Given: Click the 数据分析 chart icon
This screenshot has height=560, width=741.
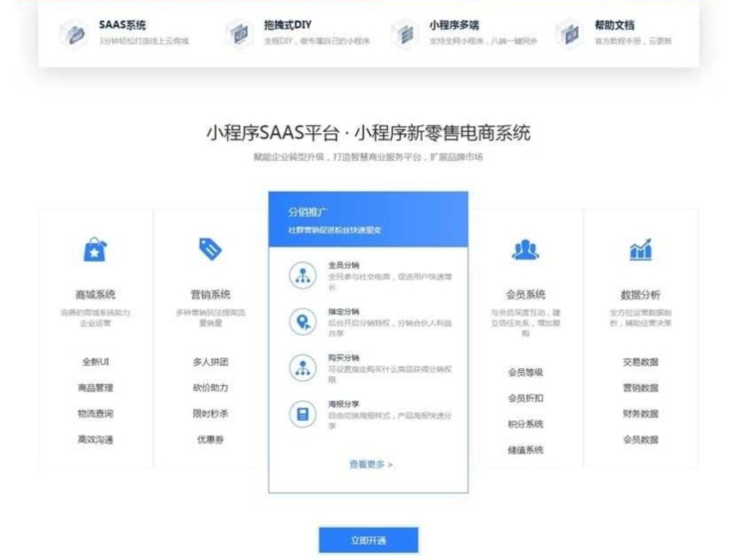Looking at the screenshot, I should click(641, 250).
